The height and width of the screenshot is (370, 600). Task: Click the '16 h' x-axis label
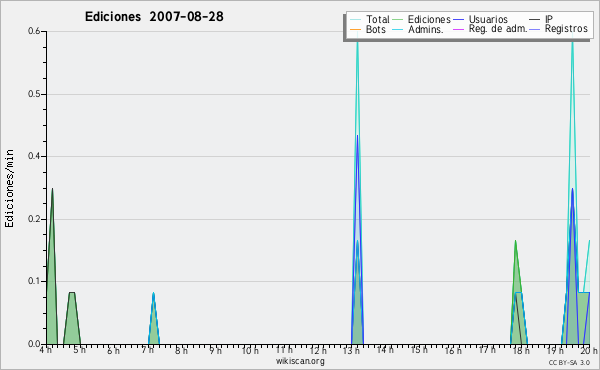(x=453, y=350)
